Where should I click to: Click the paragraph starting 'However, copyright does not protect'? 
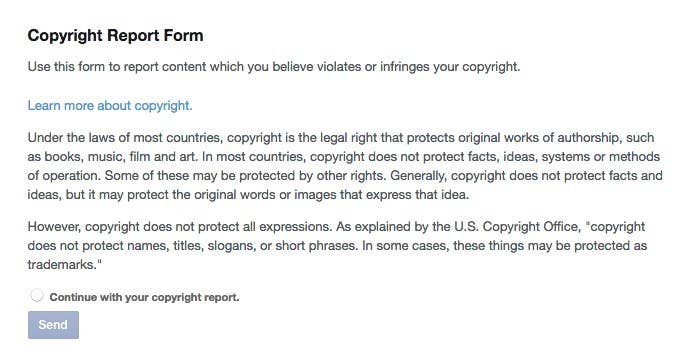(x=337, y=245)
